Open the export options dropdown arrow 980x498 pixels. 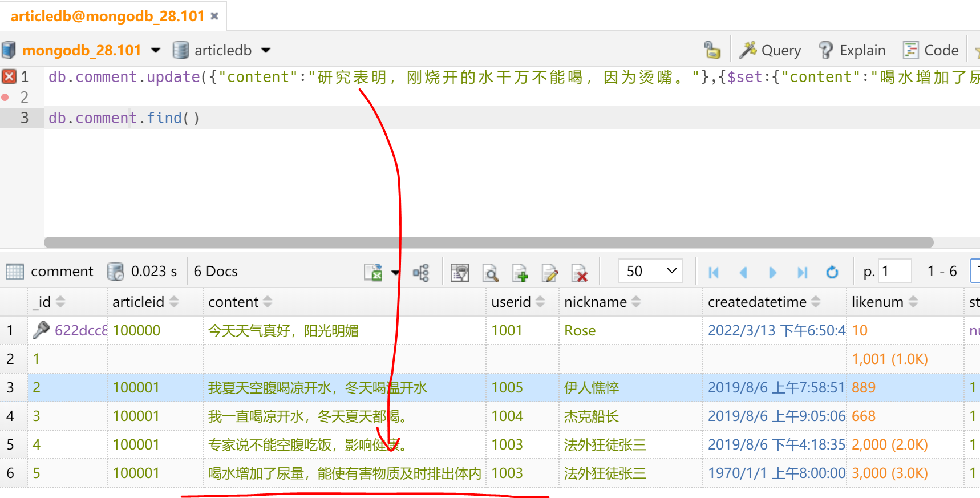point(395,273)
